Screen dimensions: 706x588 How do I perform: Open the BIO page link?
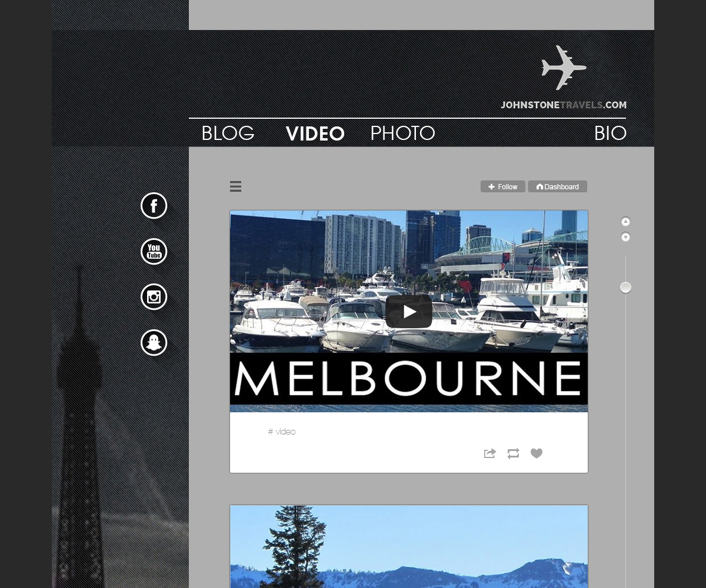pyautogui.click(x=610, y=133)
